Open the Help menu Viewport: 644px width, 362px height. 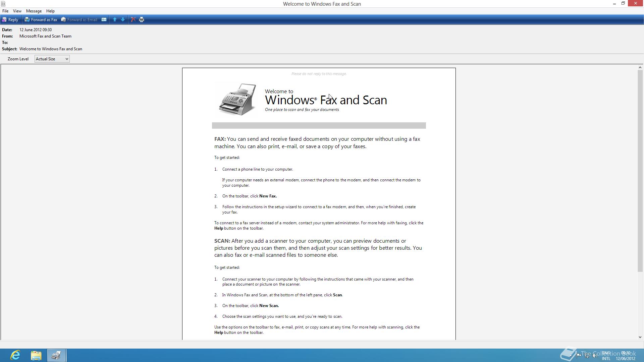[50, 11]
